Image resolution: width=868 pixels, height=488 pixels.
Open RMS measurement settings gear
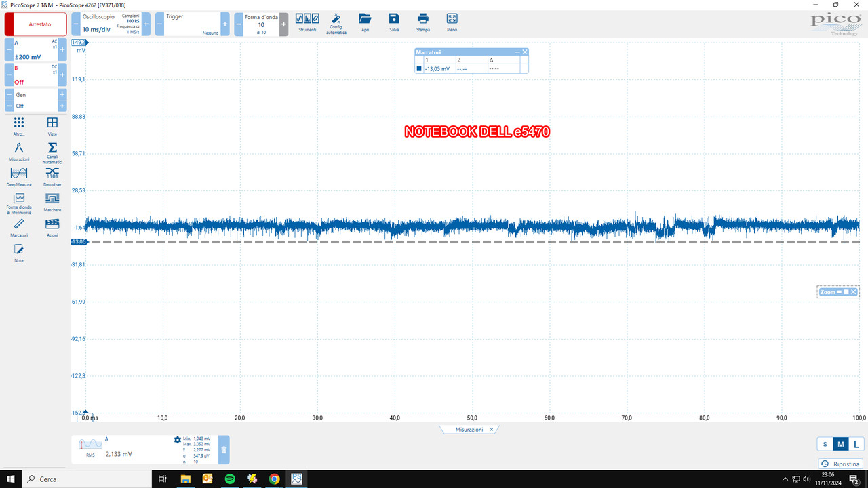coord(178,440)
